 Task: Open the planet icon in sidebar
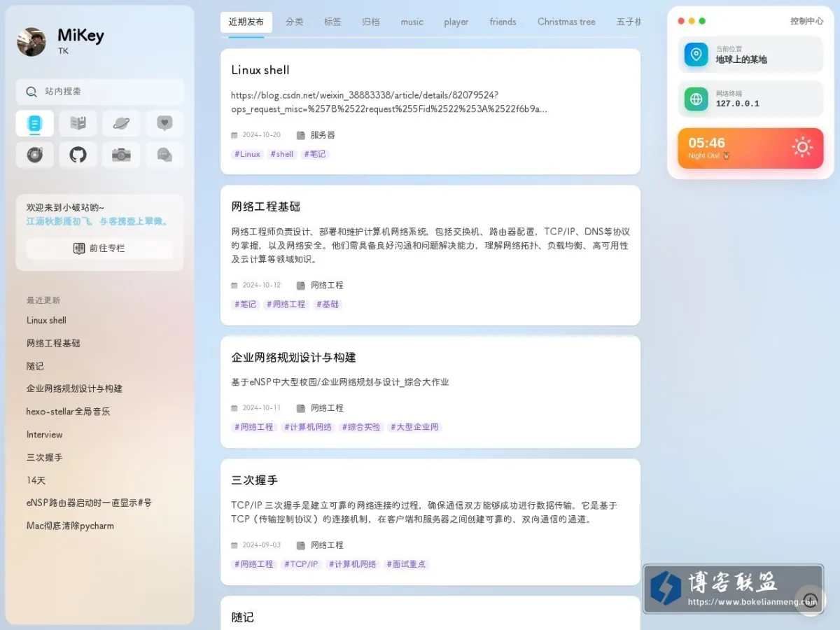[121, 124]
